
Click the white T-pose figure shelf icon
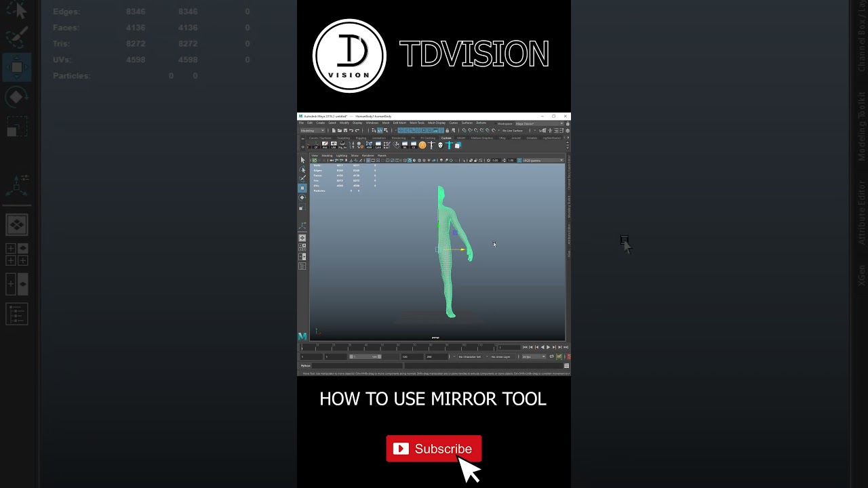[431, 145]
